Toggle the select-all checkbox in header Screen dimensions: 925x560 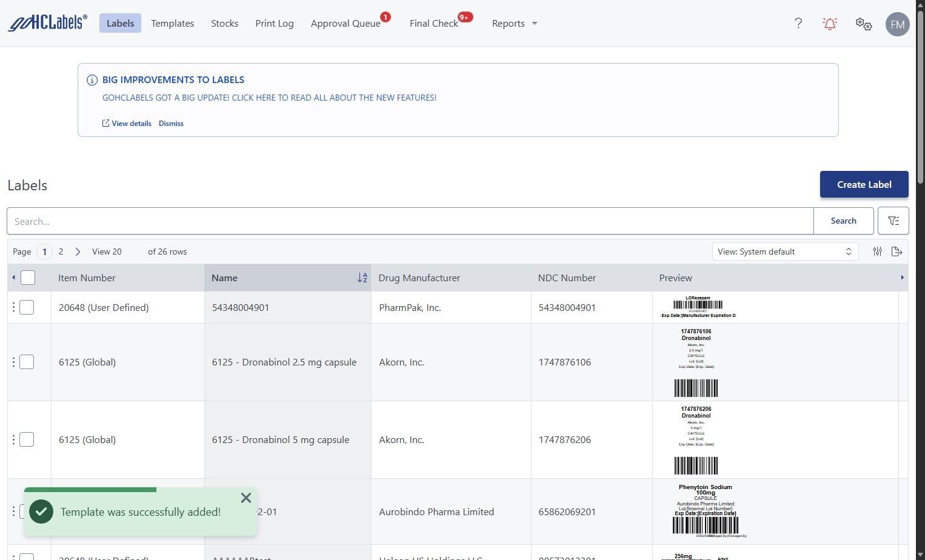pyautogui.click(x=28, y=278)
